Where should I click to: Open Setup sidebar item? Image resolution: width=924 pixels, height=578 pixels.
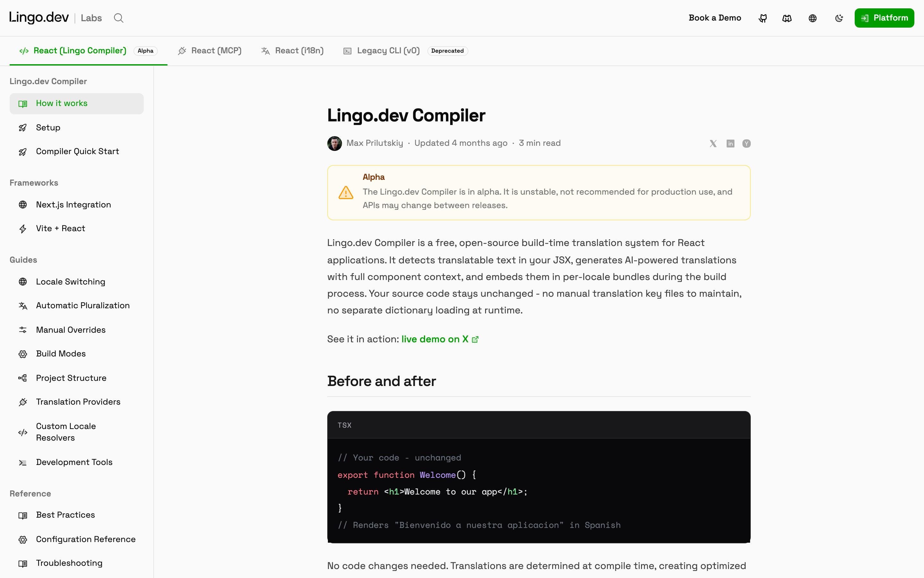pyautogui.click(x=76, y=128)
